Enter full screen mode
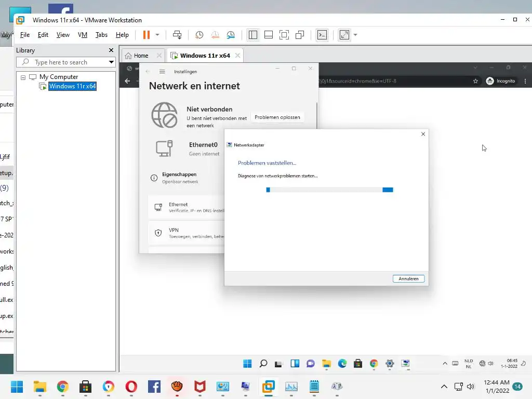532x399 pixels. pos(284,35)
